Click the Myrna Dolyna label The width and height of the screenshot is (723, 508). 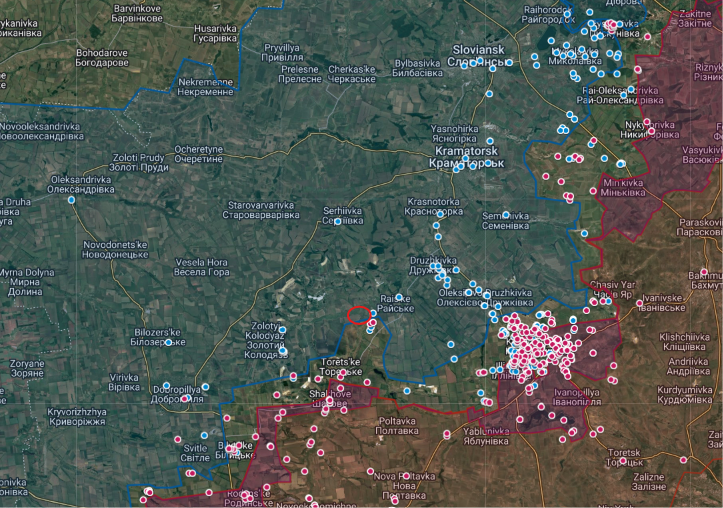coord(26,282)
